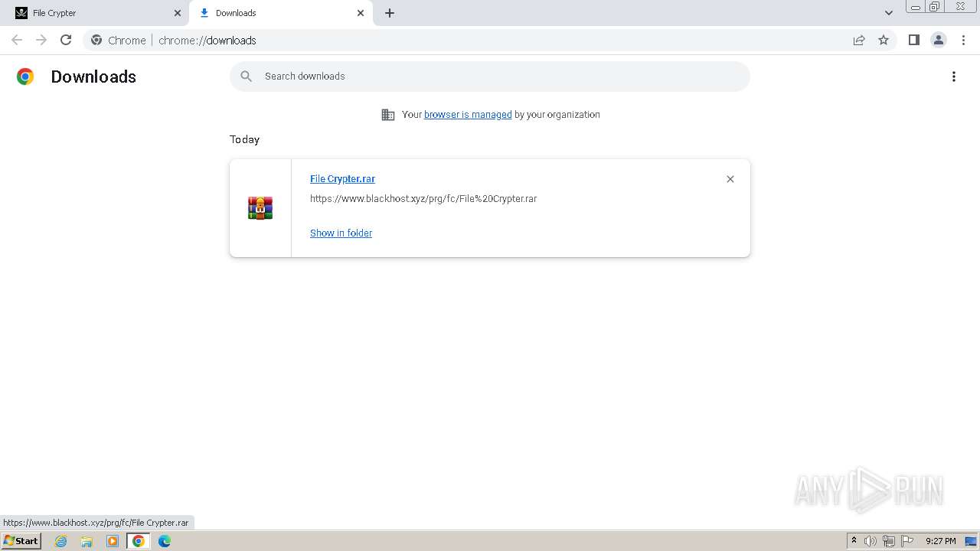Click the 9:27 PM clock
This screenshot has width=980, height=551.
tap(940, 541)
